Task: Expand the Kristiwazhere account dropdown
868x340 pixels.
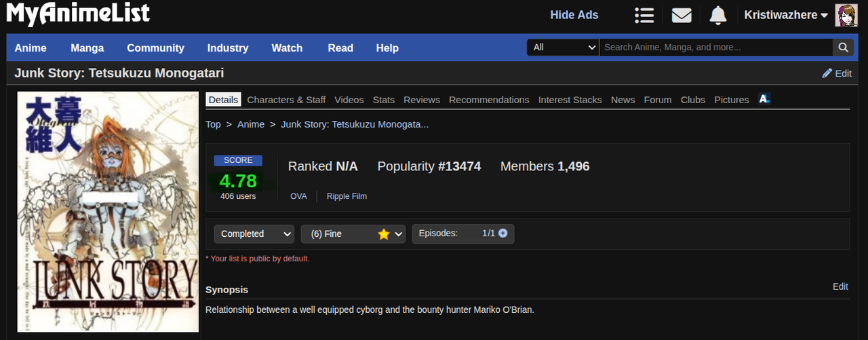Action: point(786,15)
